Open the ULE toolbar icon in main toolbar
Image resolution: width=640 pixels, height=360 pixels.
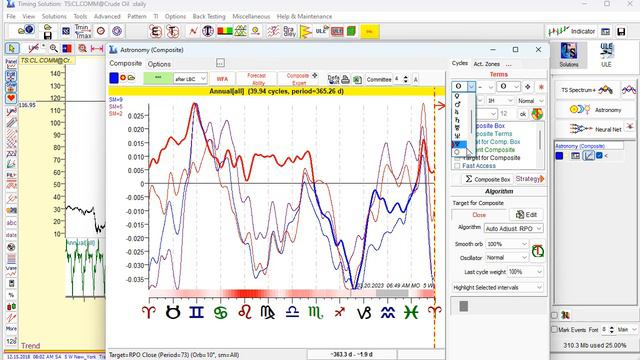[322, 31]
